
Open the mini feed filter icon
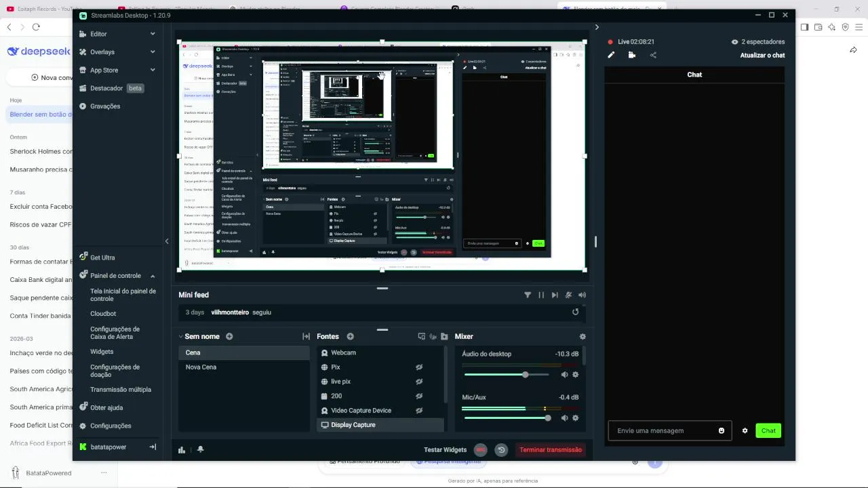coord(528,295)
